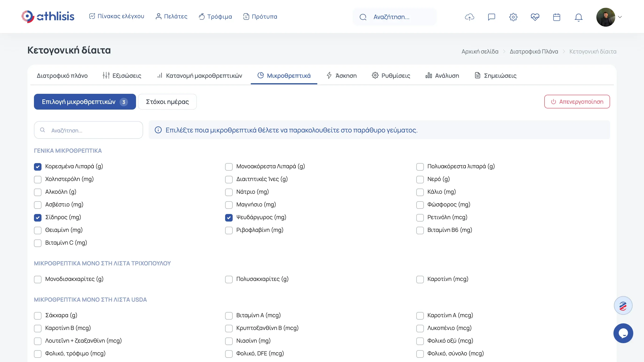Image resolution: width=644 pixels, height=362 pixels.
Task: Click the cloud upload icon
Action: click(x=469, y=17)
